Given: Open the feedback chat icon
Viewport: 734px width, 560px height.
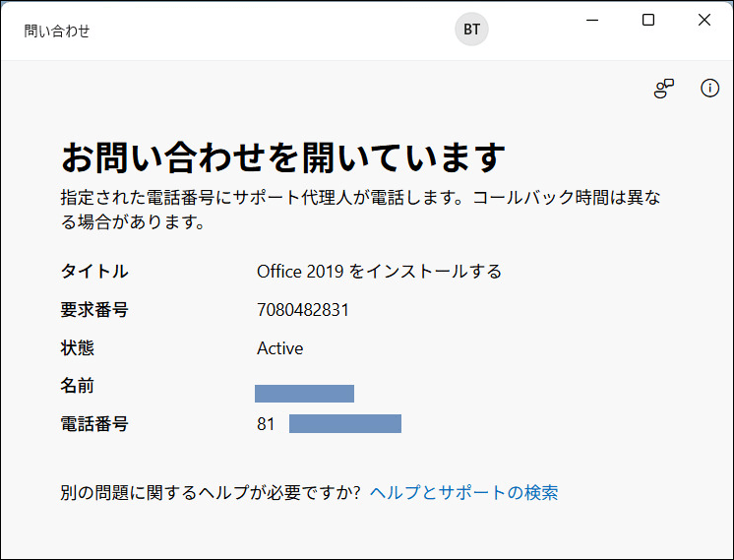Looking at the screenshot, I should pyautogui.click(x=663, y=89).
